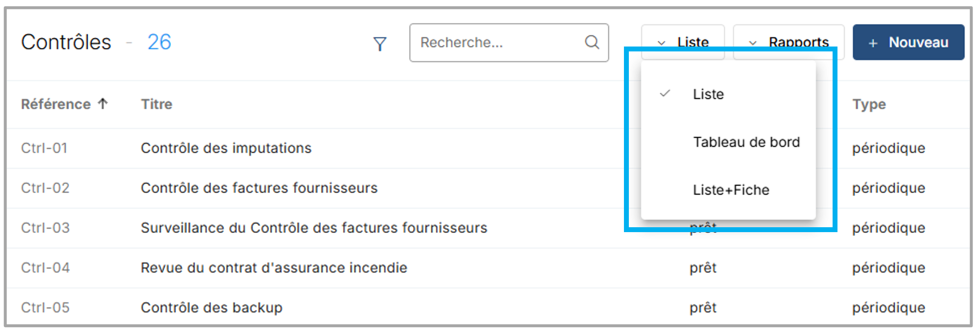
Task: Click the filter funnel icon
Action: coord(380,44)
